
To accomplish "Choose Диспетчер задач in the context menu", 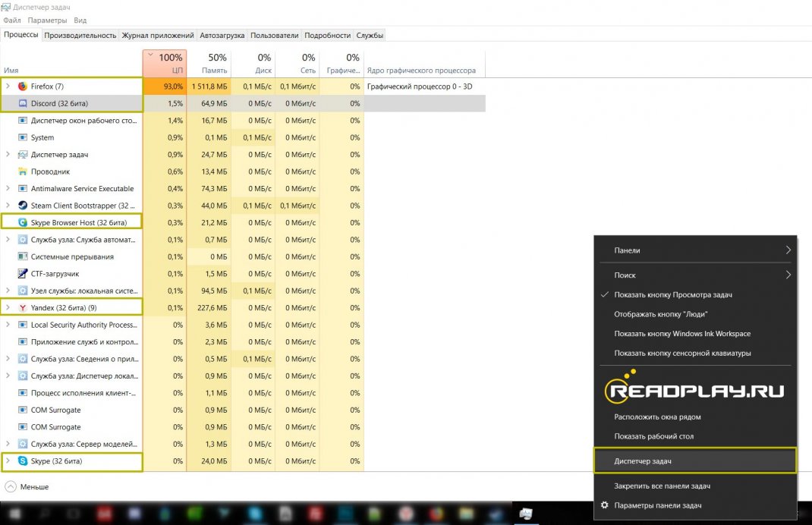I will 695,461.
